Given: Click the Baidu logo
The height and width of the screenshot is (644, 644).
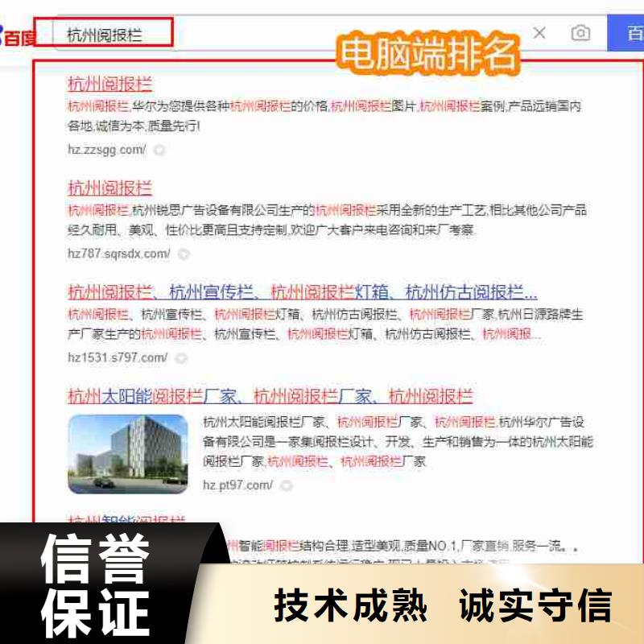Looking at the screenshot, I should pos(18,36).
